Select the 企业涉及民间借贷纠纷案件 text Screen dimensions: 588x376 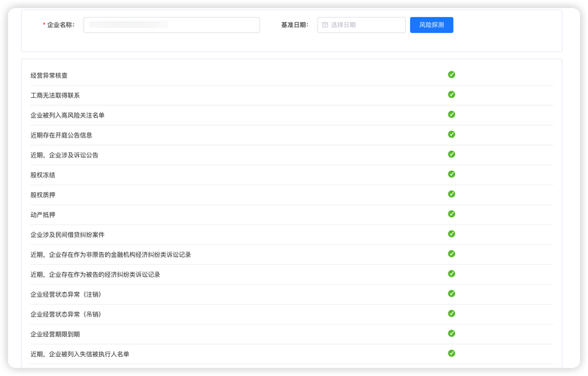(x=68, y=235)
